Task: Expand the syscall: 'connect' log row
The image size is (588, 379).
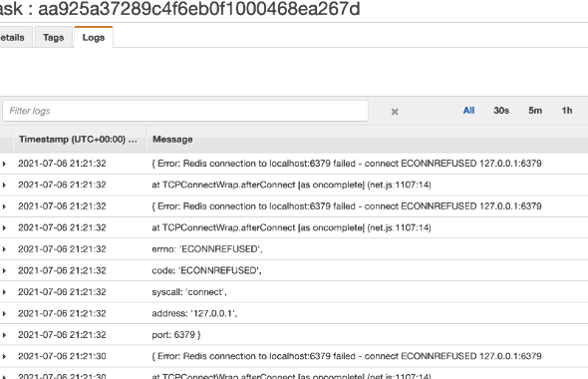Action: click(x=4, y=292)
